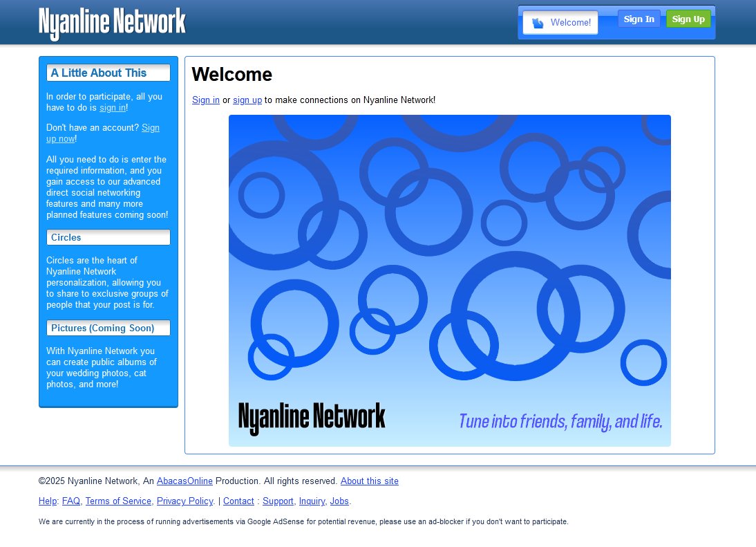Click 'Sign in' link under Welcome heading
The height and width of the screenshot is (547, 756).
tap(205, 100)
